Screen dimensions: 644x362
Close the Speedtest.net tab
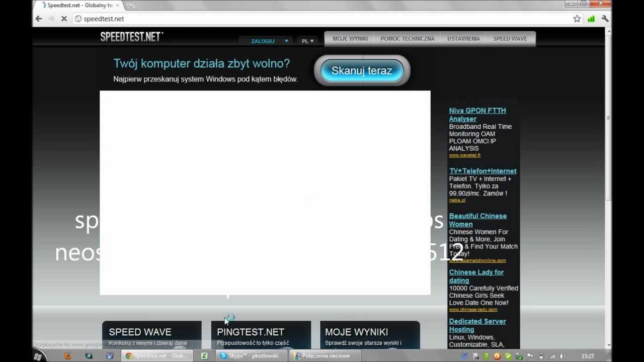(118, 6)
